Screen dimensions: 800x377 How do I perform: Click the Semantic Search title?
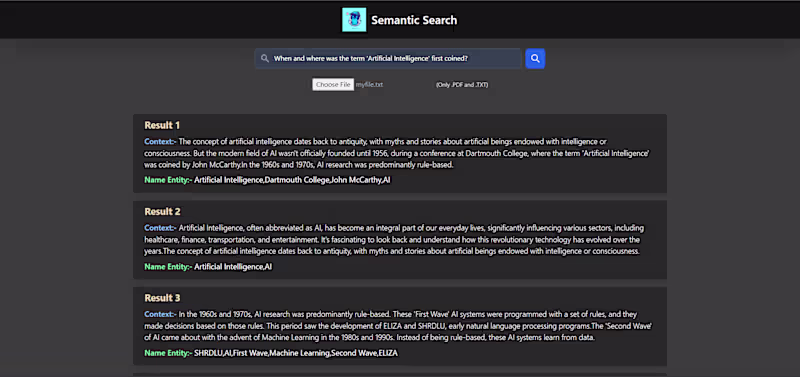[414, 20]
